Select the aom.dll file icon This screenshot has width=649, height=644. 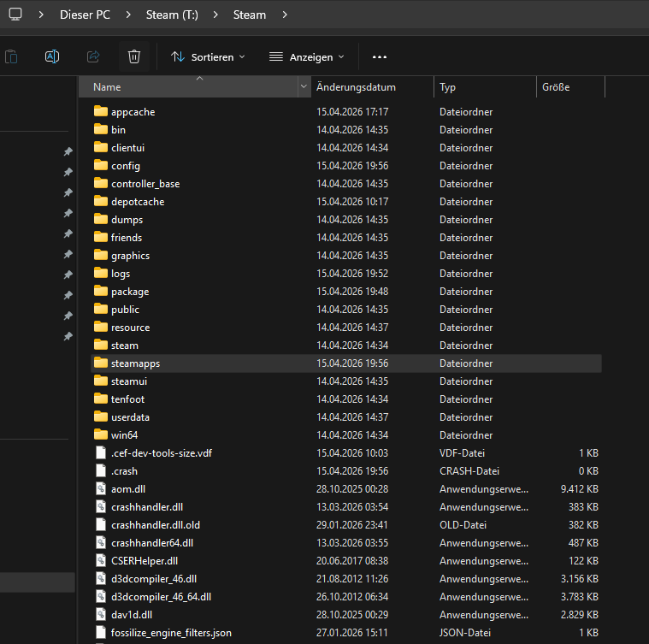(101, 489)
